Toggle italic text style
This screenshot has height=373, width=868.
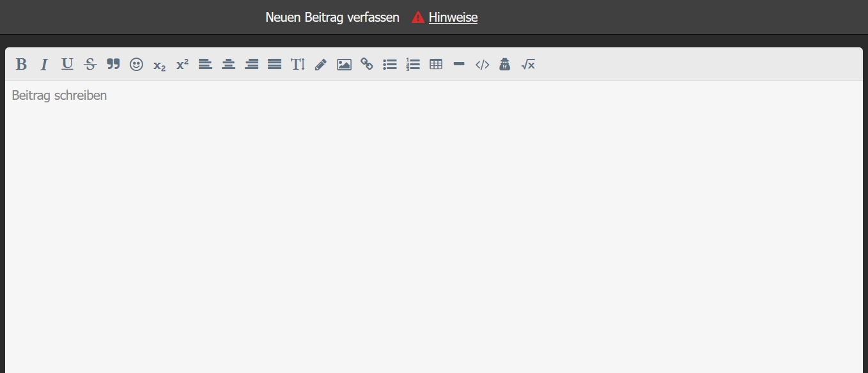pyautogui.click(x=44, y=64)
